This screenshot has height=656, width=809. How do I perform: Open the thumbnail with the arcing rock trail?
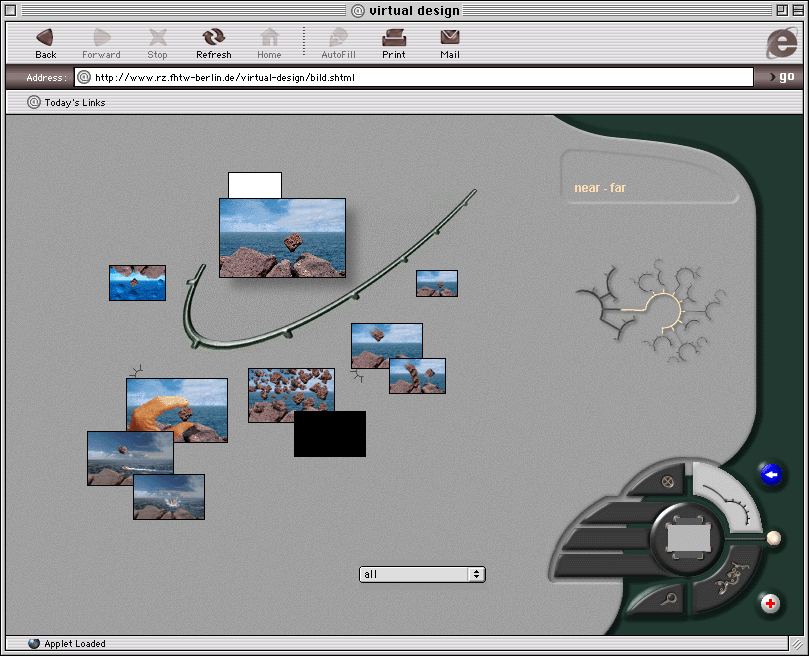pyautogui.click(x=417, y=376)
